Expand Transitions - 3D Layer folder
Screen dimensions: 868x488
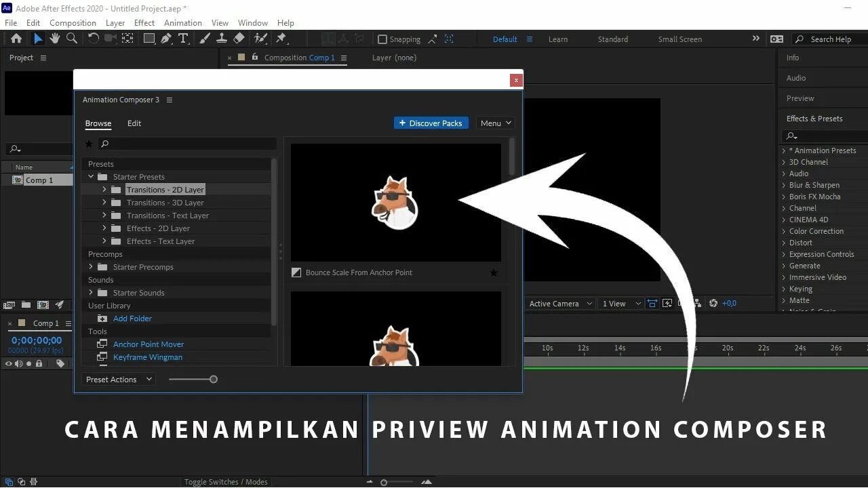coord(104,203)
